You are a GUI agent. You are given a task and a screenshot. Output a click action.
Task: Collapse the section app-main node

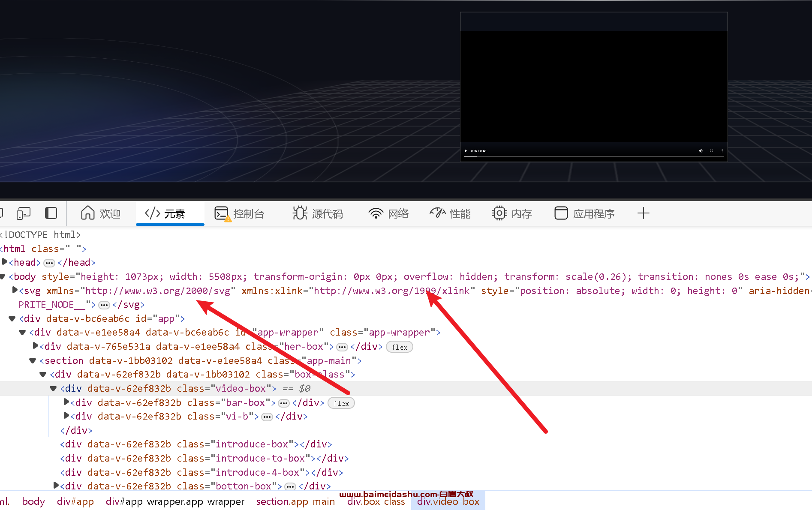click(33, 360)
